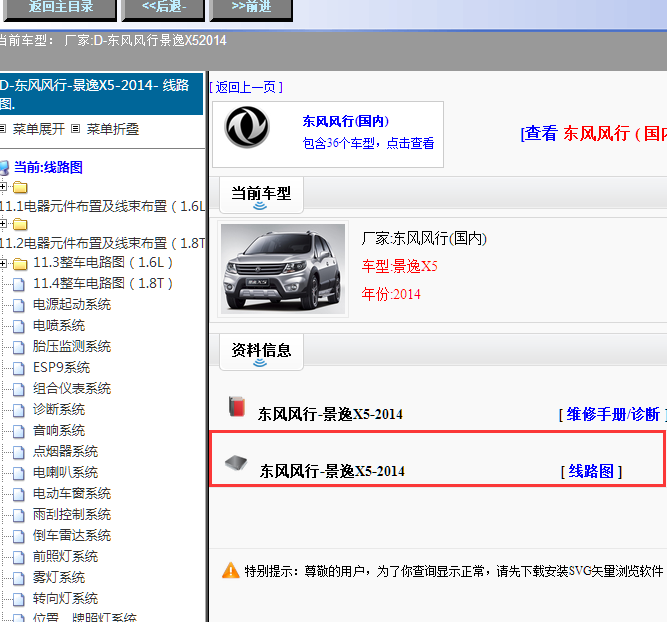Click the orange warning triangle icon
Screen dimensions: 667x622
[x=231, y=571]
